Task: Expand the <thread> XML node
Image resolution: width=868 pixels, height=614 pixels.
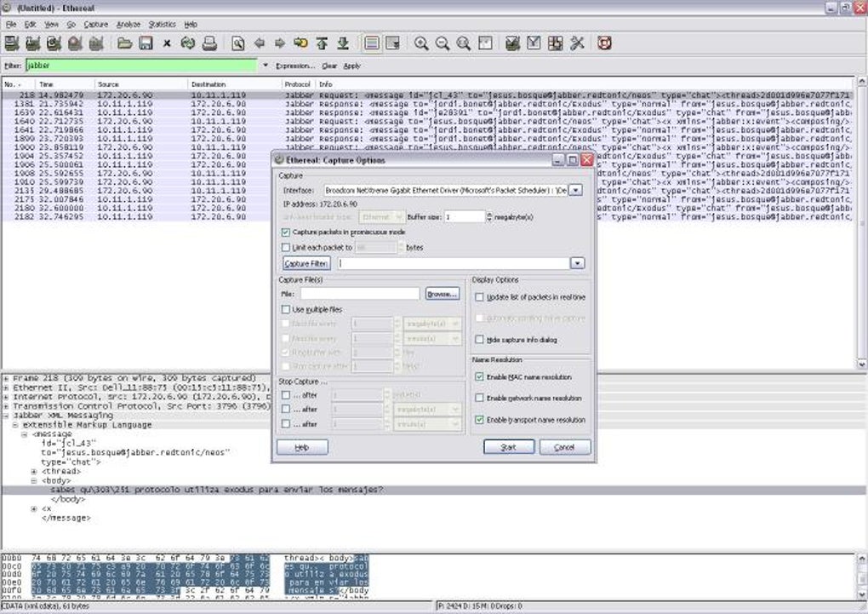Action: click(34, 472)
